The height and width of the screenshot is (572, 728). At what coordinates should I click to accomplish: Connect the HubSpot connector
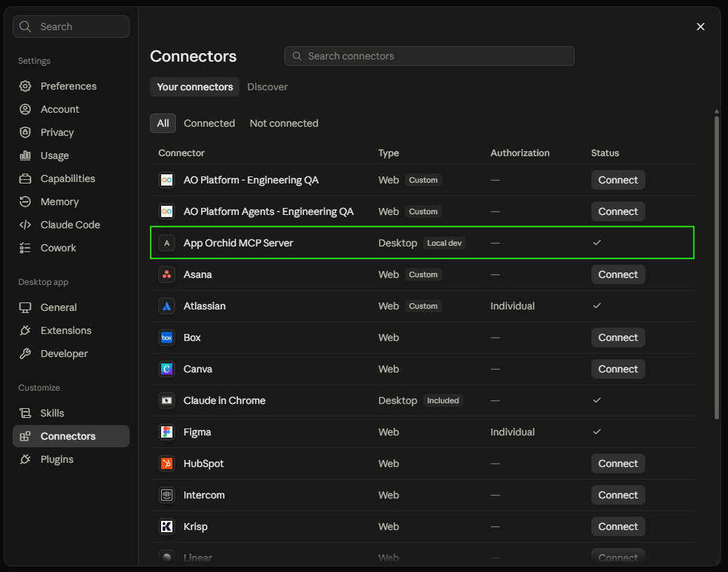[x=618, y=464]
